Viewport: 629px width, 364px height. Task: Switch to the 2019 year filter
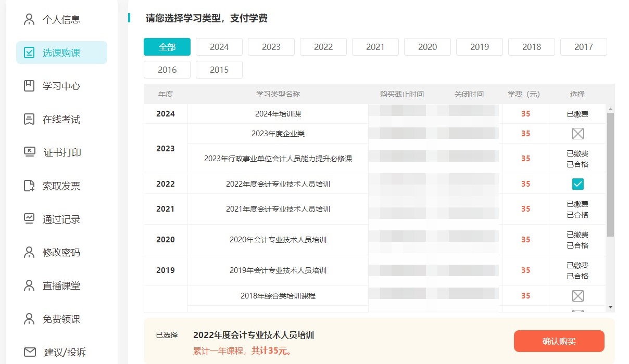479,46
